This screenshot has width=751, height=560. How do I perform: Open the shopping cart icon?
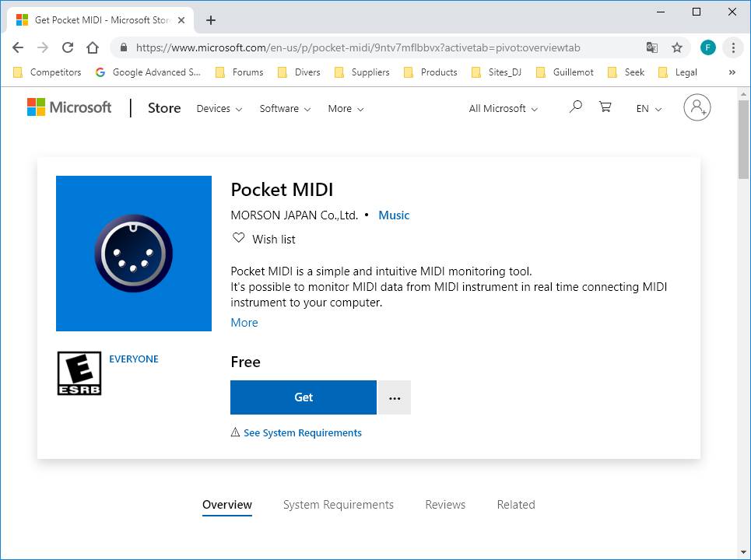tap(605, 107)
